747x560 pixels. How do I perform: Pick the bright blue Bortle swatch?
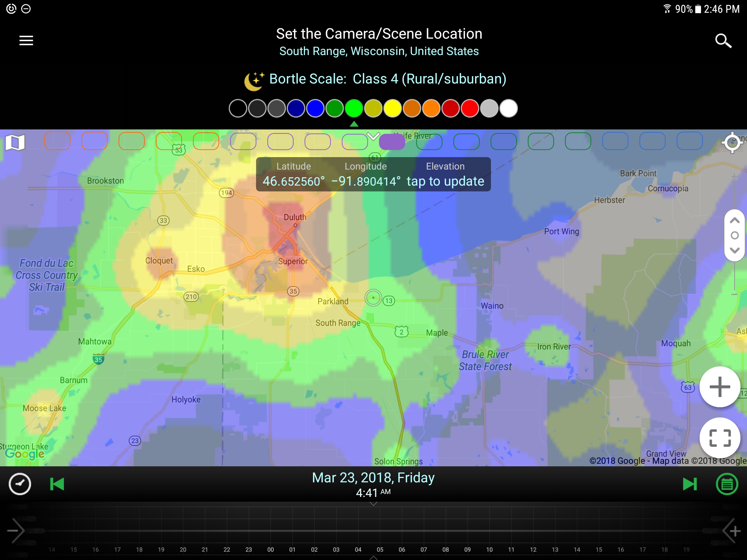315,109
